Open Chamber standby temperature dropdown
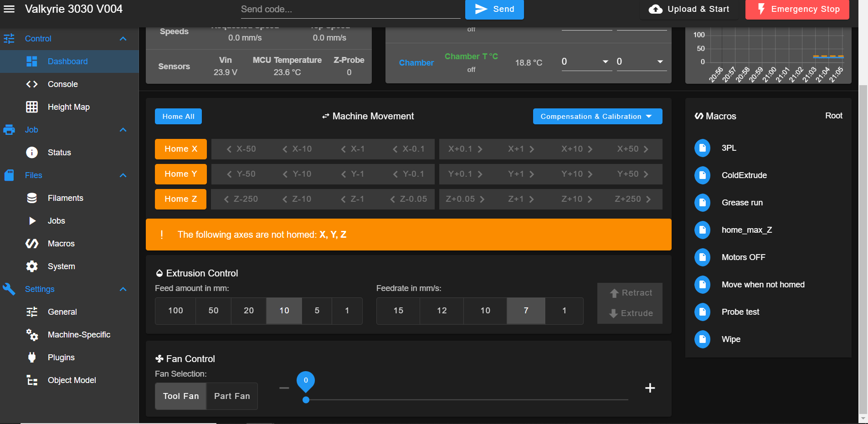The image size is (868, 424). (x=642, y=61)
